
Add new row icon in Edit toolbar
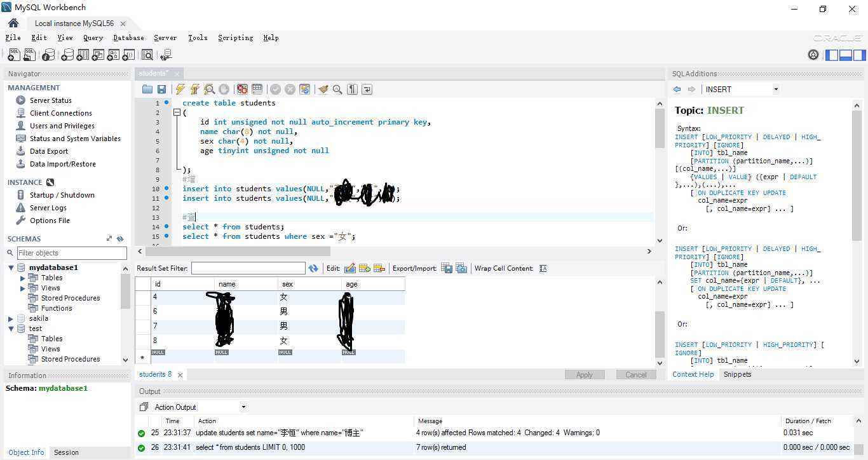[x=365, y=268]
